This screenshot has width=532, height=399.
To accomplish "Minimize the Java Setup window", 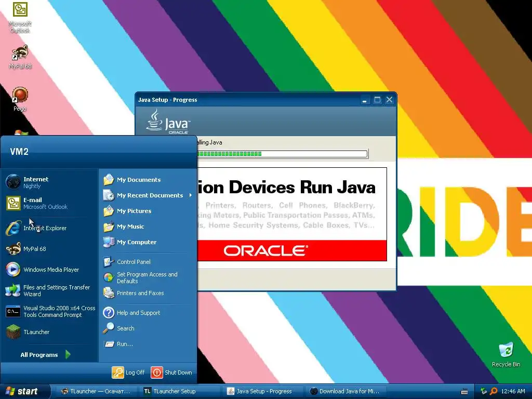I will (364, 100).
